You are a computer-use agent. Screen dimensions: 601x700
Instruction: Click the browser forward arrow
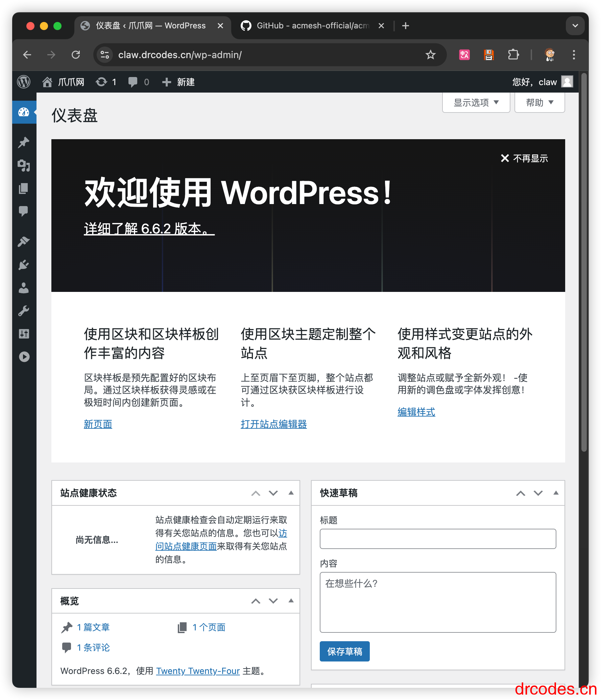tap(51, 55)
